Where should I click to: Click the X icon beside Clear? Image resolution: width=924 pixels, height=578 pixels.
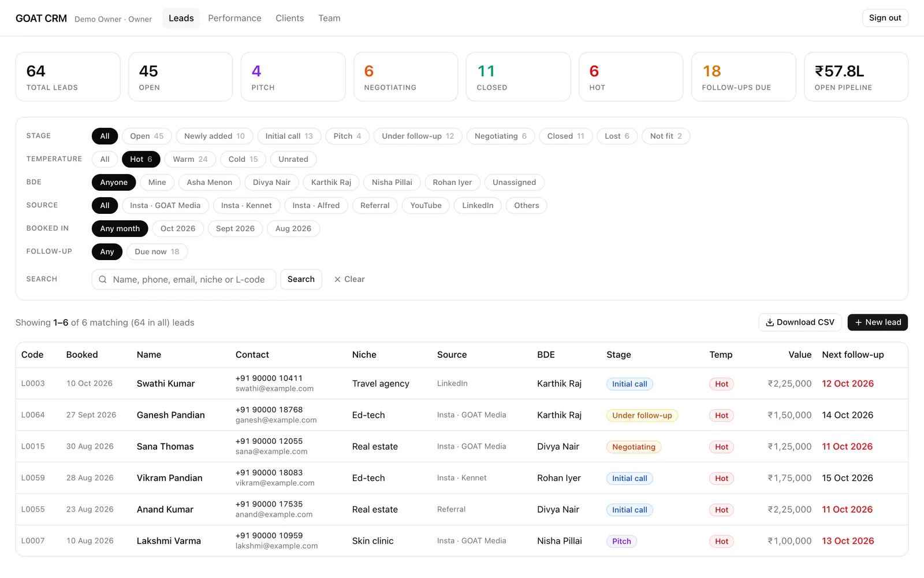pyautogui.click(x=337, y=279)
